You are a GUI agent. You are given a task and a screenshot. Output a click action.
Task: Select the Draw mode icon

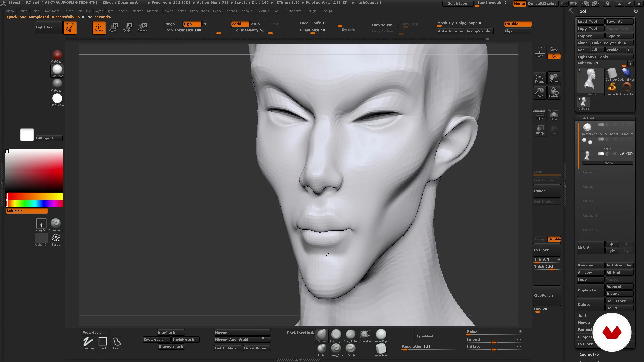(99, 27)
